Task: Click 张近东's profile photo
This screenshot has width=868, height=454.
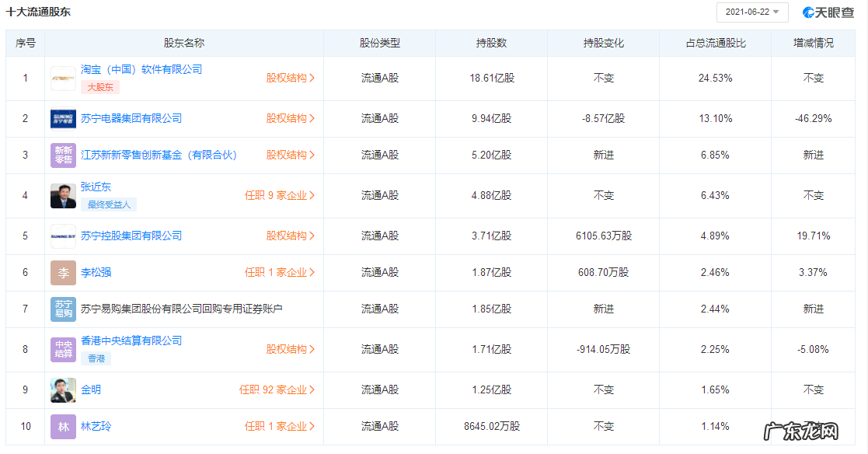Action: point(63,196)
